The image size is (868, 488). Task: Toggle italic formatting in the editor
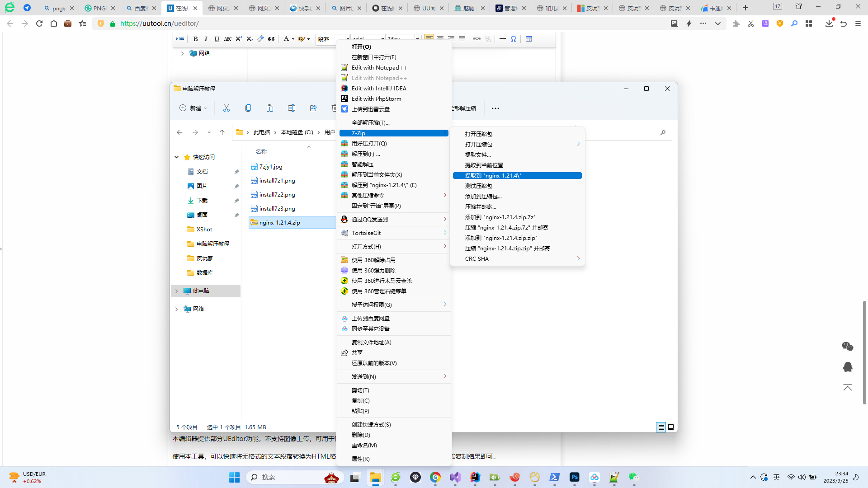[x=206, y=39]
